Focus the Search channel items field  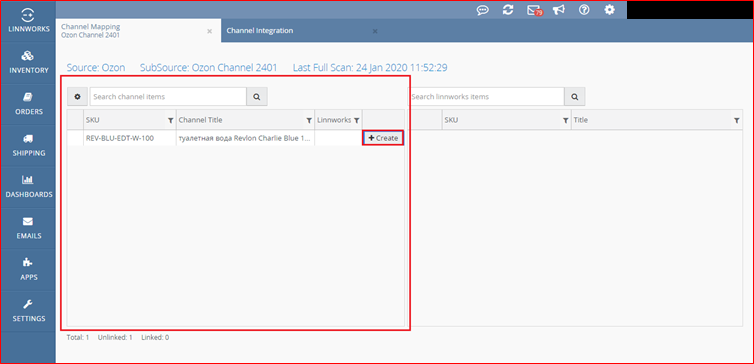(x=168, y=97)
